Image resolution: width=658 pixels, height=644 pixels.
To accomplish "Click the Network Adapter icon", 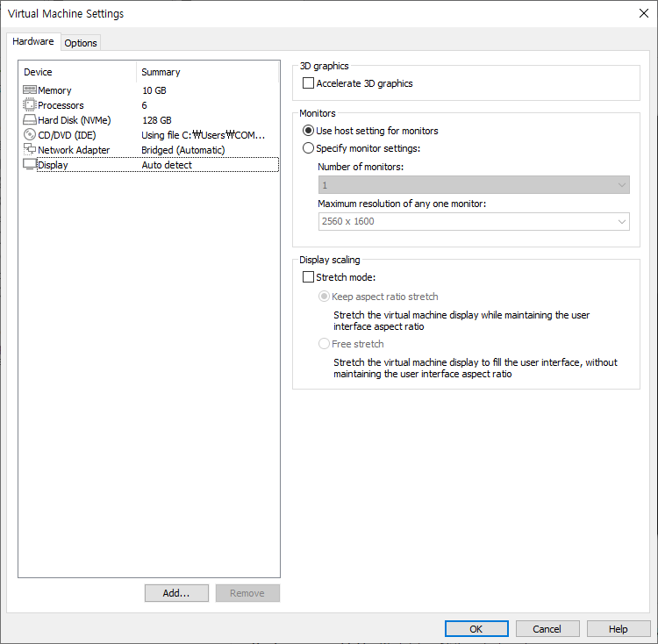I will pos(29,149).
